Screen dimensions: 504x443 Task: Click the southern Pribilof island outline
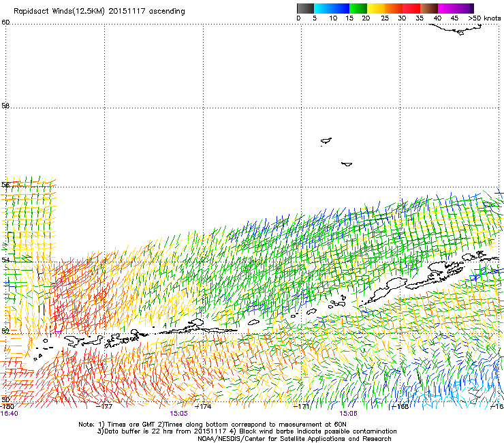coord(347,164)
